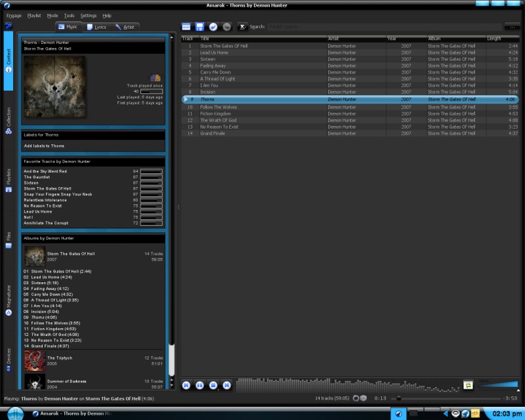This screenshot has height=420, width=525.
Task: Open the Engage menu
Action: tap(14, 15)
